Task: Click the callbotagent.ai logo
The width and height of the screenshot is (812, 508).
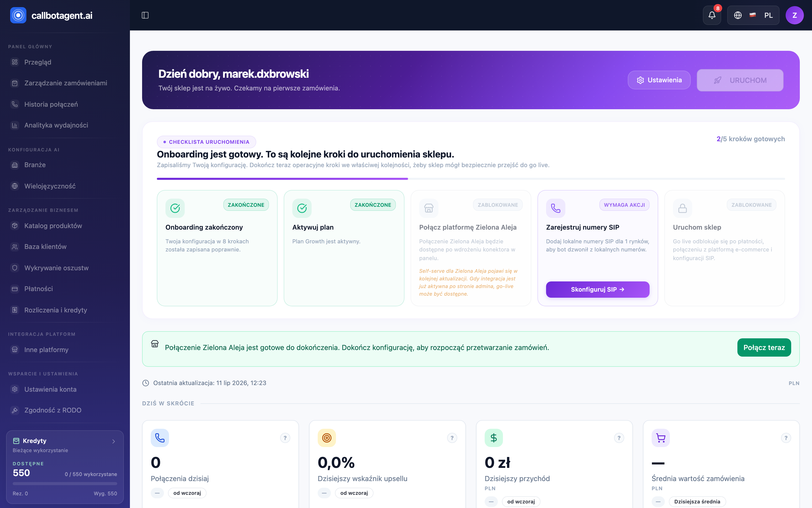Action: [51, 15]
